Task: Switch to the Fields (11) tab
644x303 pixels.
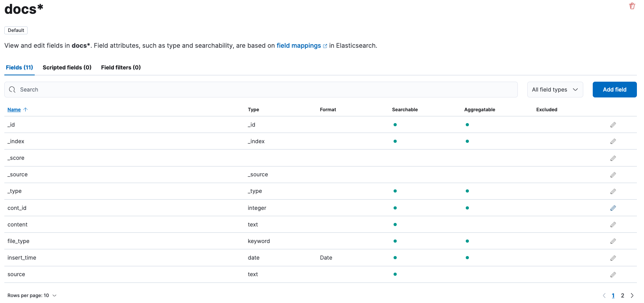Action: tap(19, 67)
